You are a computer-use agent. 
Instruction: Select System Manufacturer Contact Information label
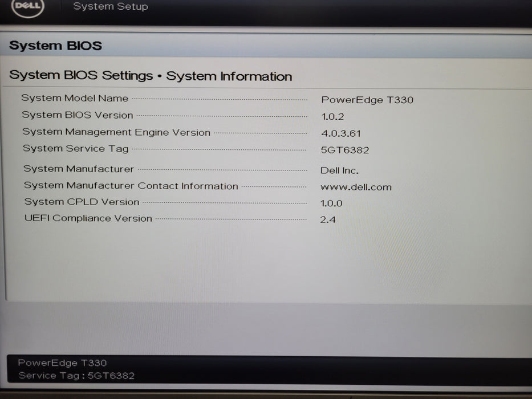click(x=131, y=186)
